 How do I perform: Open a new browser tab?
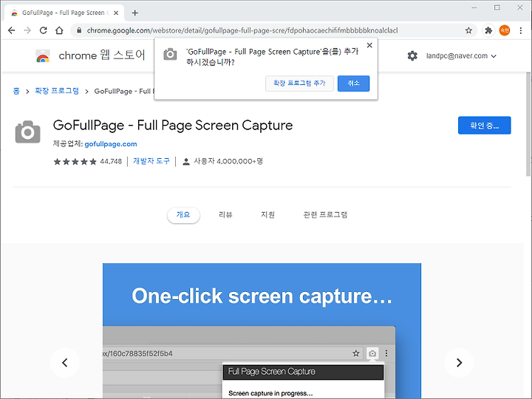134,13
